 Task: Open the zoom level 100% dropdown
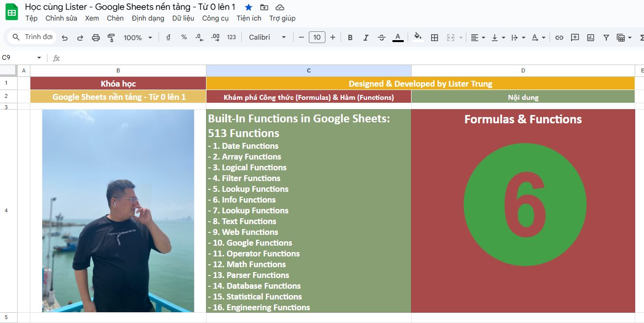tap(138, 38)
